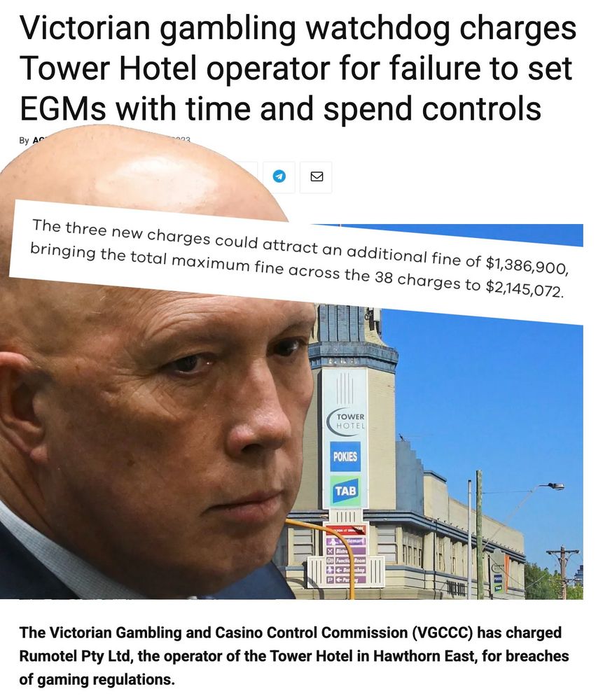
Task: Share the article via Telegram icon
Action: pyautogui.click(x=279, y=177)
